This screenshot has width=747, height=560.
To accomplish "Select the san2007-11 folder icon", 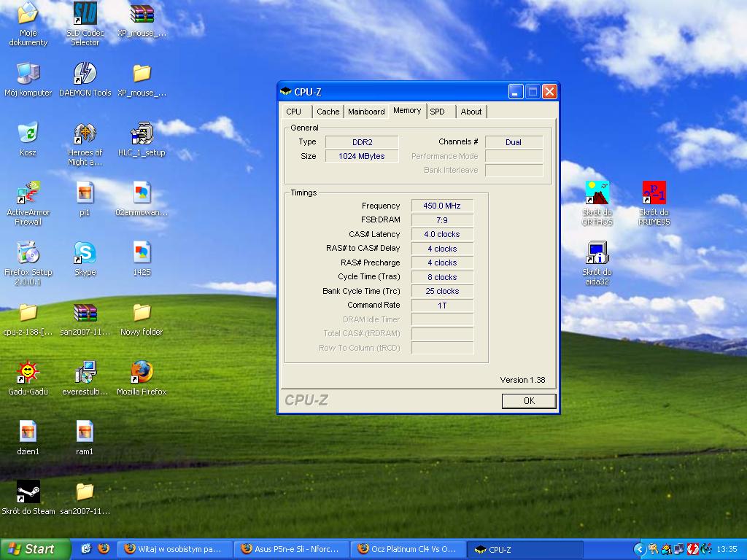I will point(85,497).
